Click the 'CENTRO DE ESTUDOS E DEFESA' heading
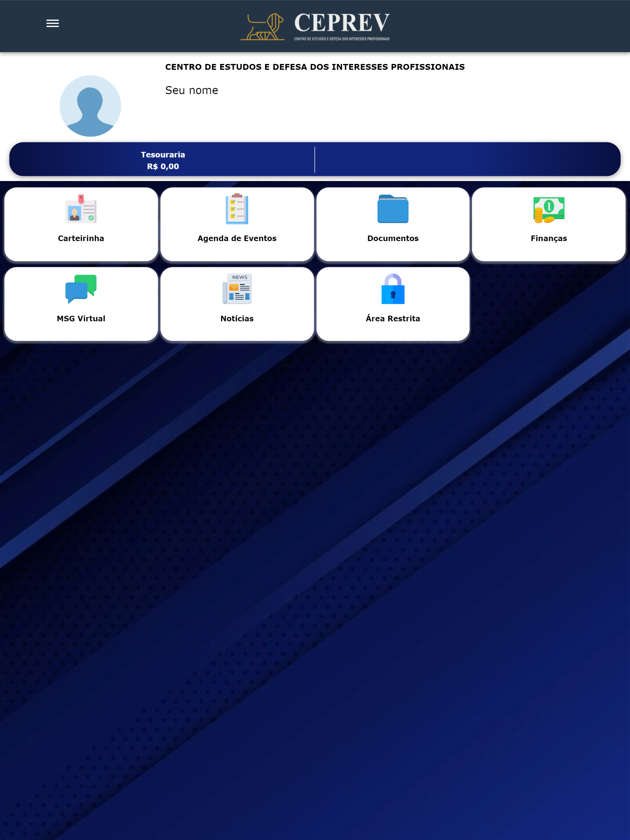Screen dimensions: 630x840 click(315, 67)
